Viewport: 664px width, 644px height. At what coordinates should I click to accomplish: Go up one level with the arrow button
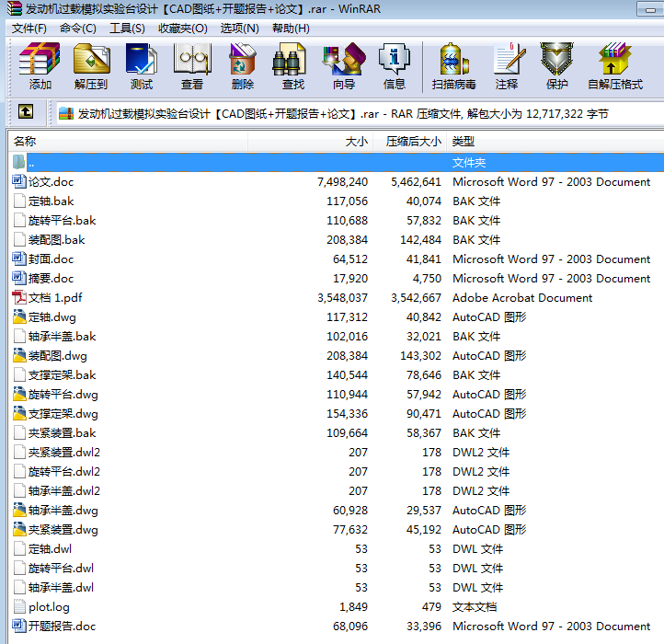[x=26, y=112]
